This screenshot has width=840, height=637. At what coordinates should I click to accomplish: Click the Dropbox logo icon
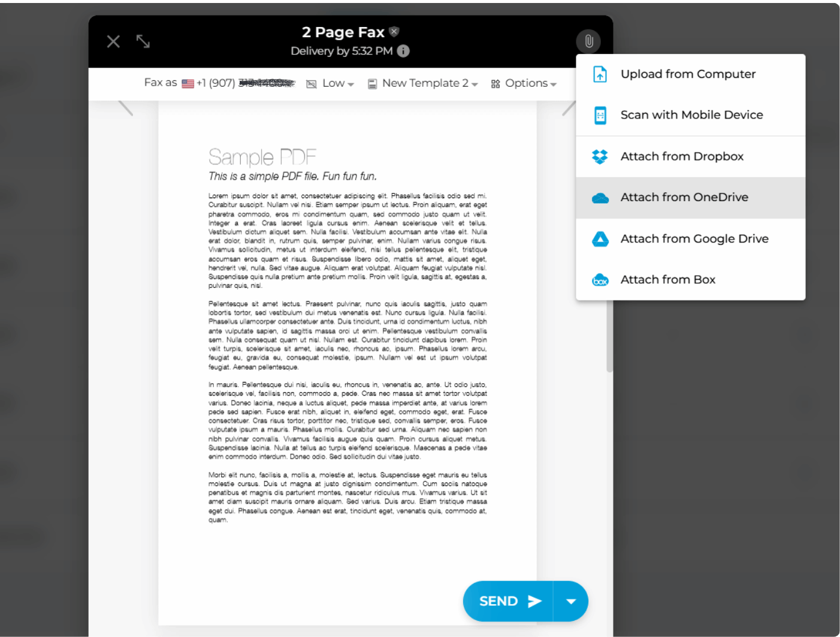click(600, 156)
